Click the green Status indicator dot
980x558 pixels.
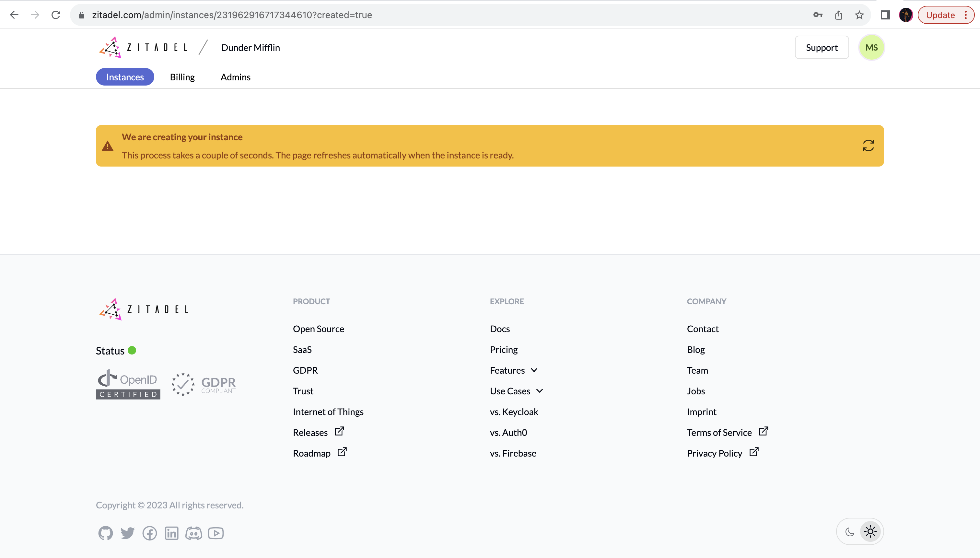[132, 350]
